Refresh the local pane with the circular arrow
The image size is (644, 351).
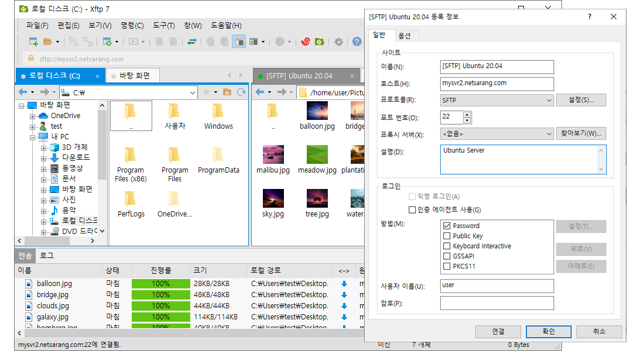pyautogui.click(x=241, y=92)
